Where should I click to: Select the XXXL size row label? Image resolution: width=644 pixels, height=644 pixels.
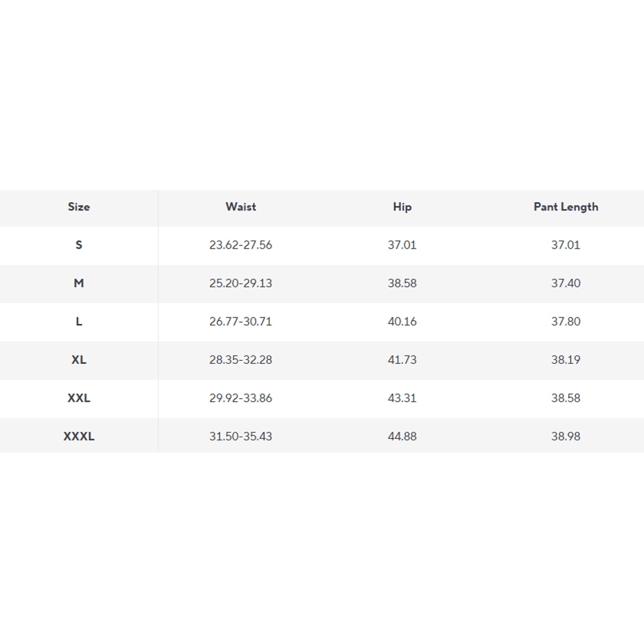(x=79, y=436)
